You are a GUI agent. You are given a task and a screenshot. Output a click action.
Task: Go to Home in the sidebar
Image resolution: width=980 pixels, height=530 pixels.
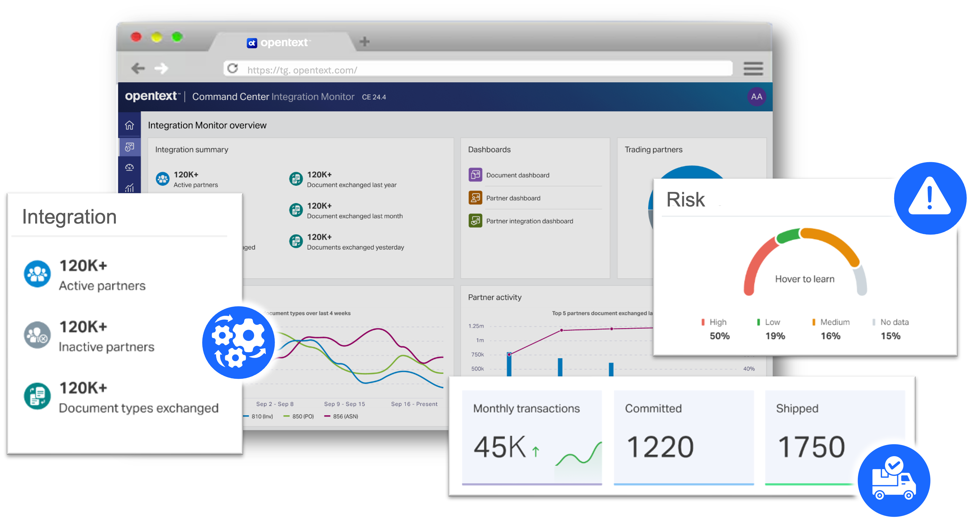pos(129,125)
